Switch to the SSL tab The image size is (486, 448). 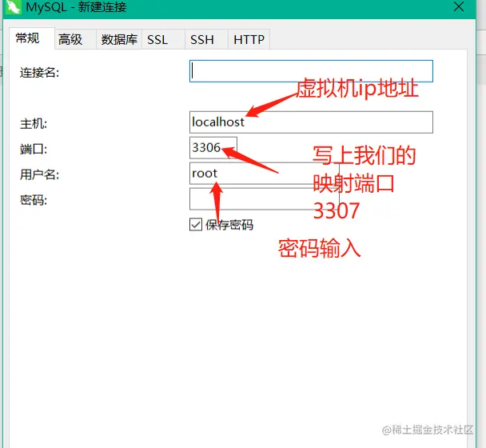tap(163, 39)
